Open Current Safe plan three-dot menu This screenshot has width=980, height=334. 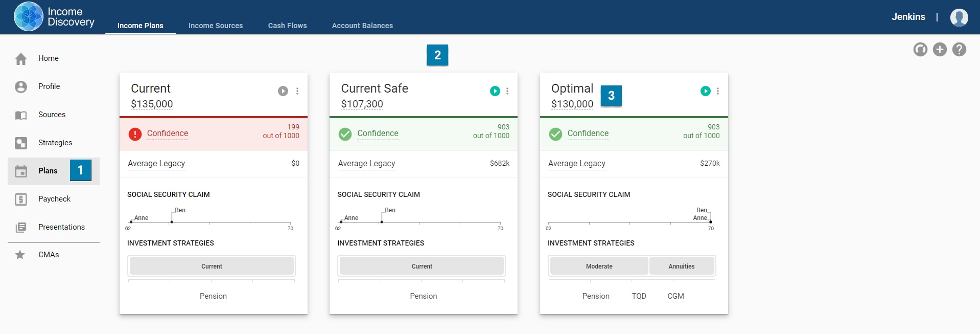click(507, 91)
